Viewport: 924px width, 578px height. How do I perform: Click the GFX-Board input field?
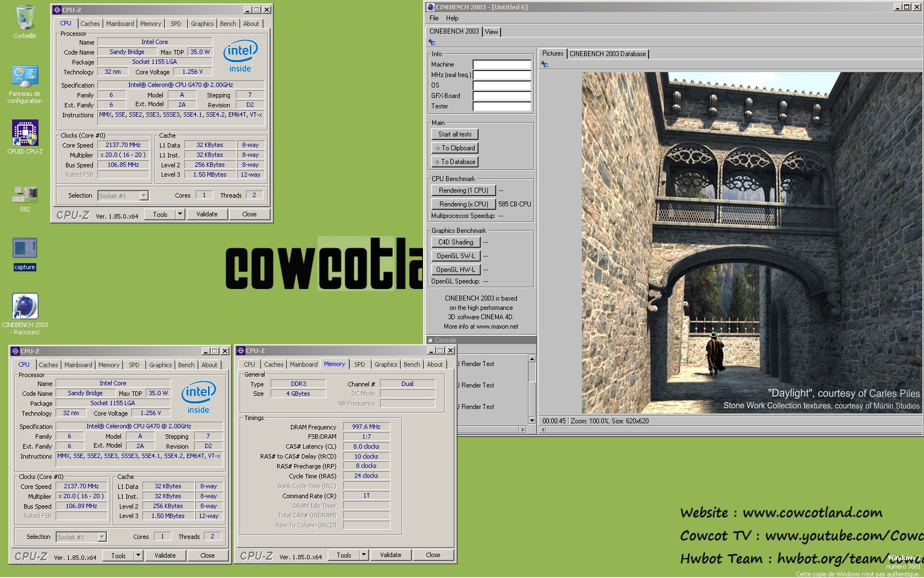coord(502,96)
